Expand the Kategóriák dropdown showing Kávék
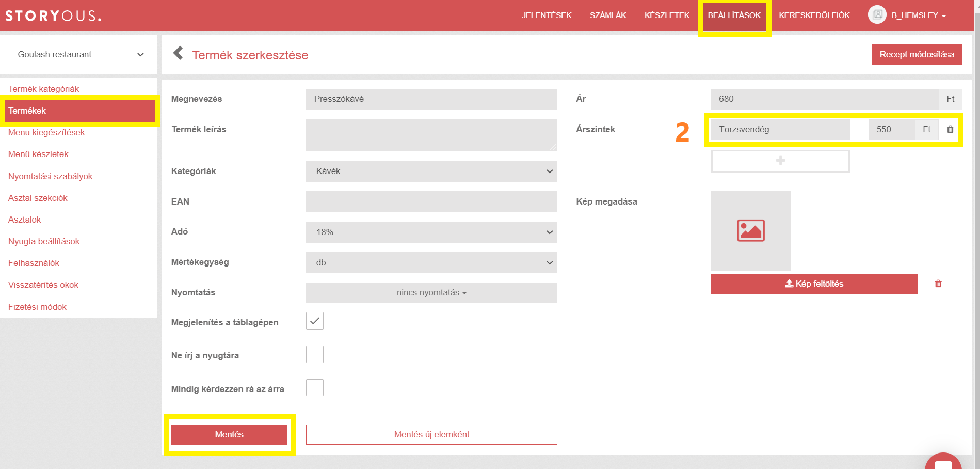The width and height of the screenshot is (980, 469). click(431, 171)
